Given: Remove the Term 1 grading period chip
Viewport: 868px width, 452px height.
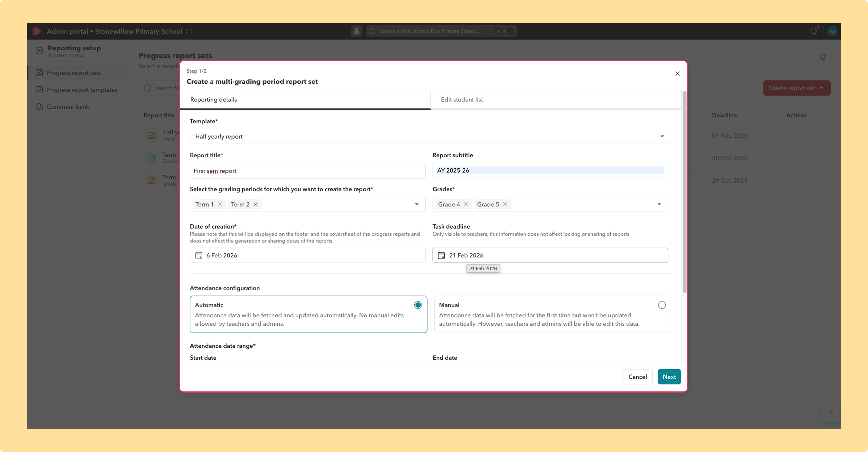Looking at the screenshot, I should [x=220, y=204].
